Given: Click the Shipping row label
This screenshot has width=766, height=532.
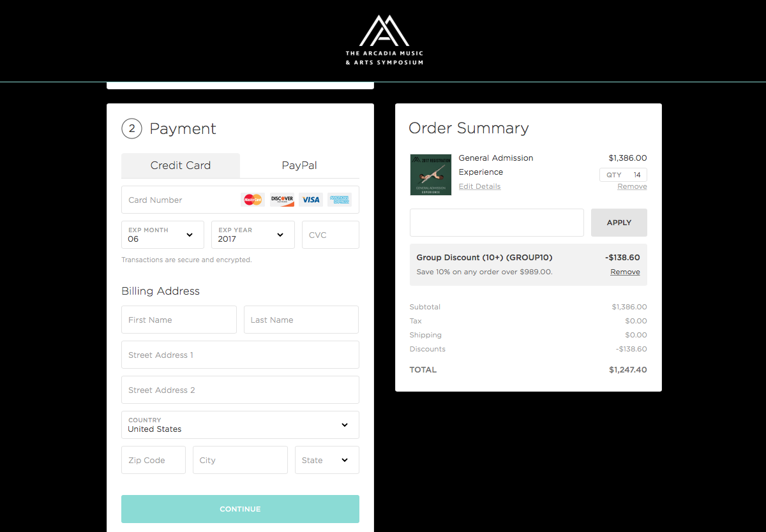Looking at the screenshot, I should coord(426,335).
